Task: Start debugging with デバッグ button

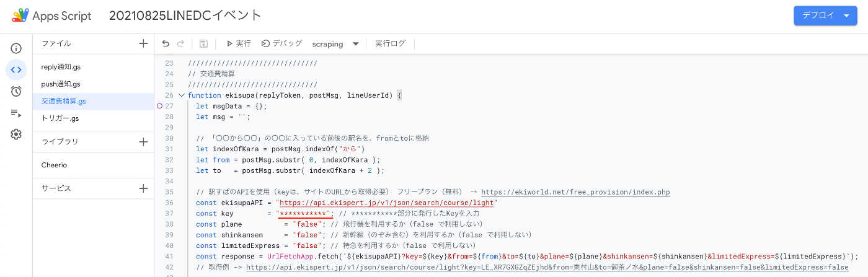Action: pos(282,43)
